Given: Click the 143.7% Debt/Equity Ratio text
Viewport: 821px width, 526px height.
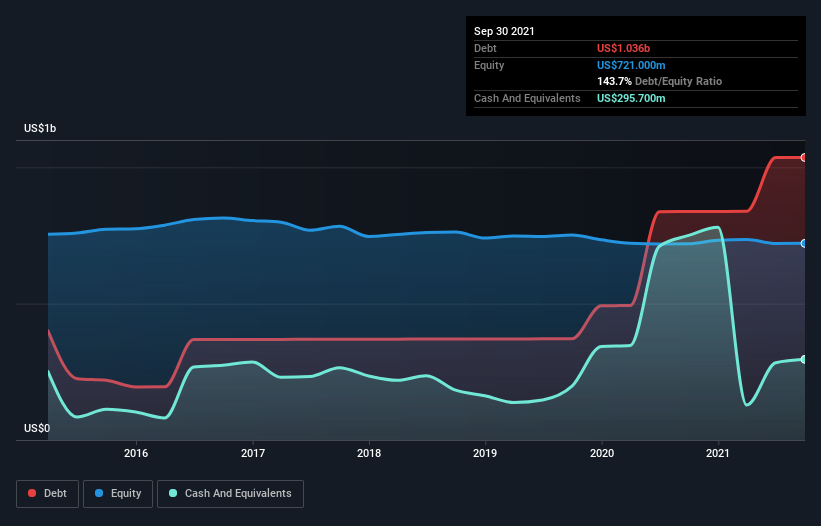Looking at the screenshot, I should [660, 81].
